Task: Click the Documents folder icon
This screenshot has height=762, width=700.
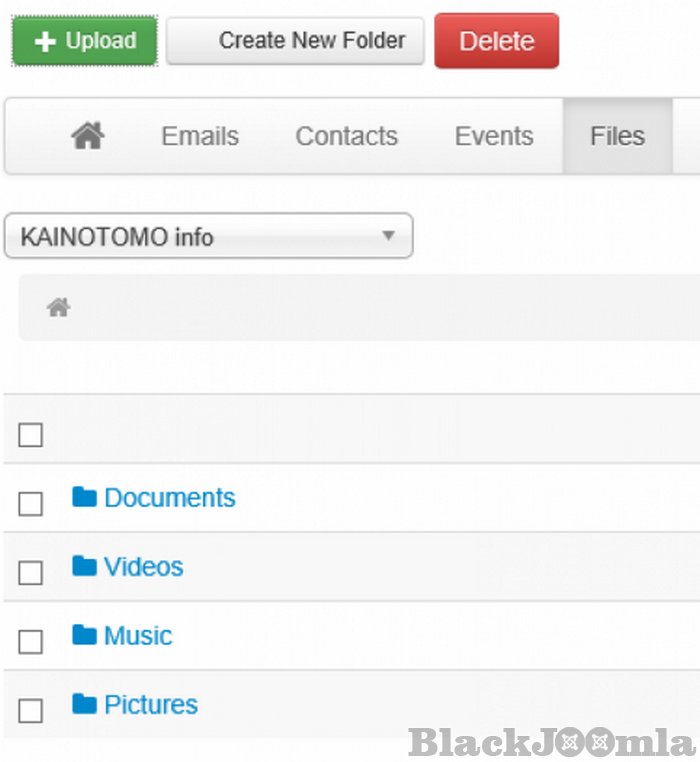Action: tap(84, 497)
